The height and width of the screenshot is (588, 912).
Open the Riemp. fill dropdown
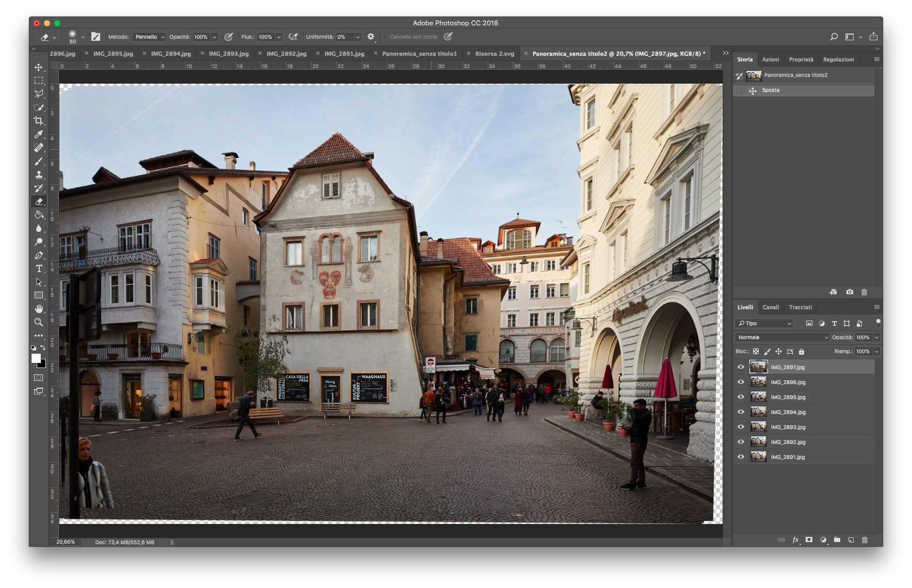click(x=876, y=352)
